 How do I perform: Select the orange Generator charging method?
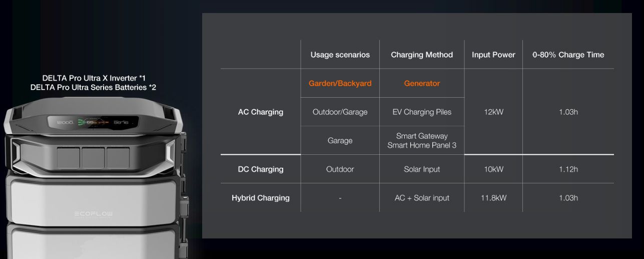click(422, 83)
